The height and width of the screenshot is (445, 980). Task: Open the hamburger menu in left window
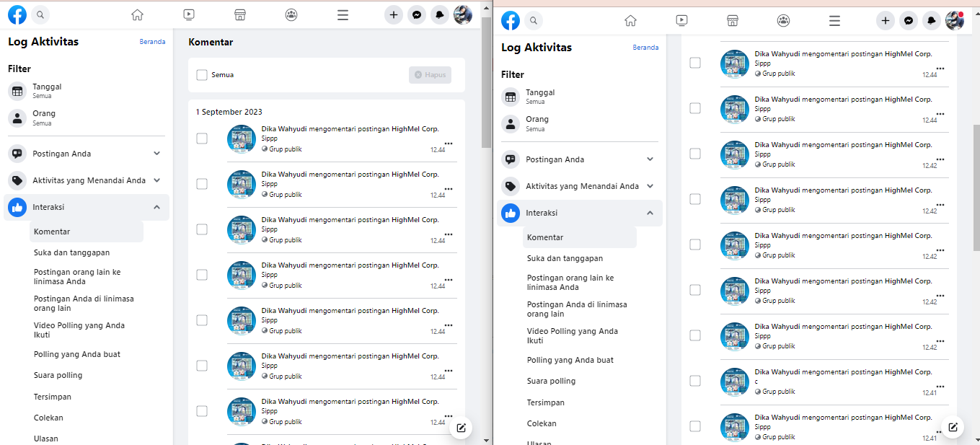tap(343, 14)
